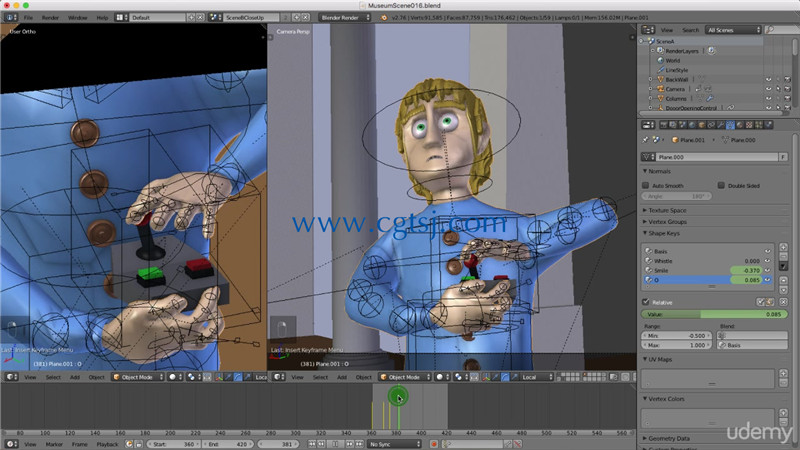
Task: Open the No Sync dropdown in timeline
Action: (x=394, y=444)
